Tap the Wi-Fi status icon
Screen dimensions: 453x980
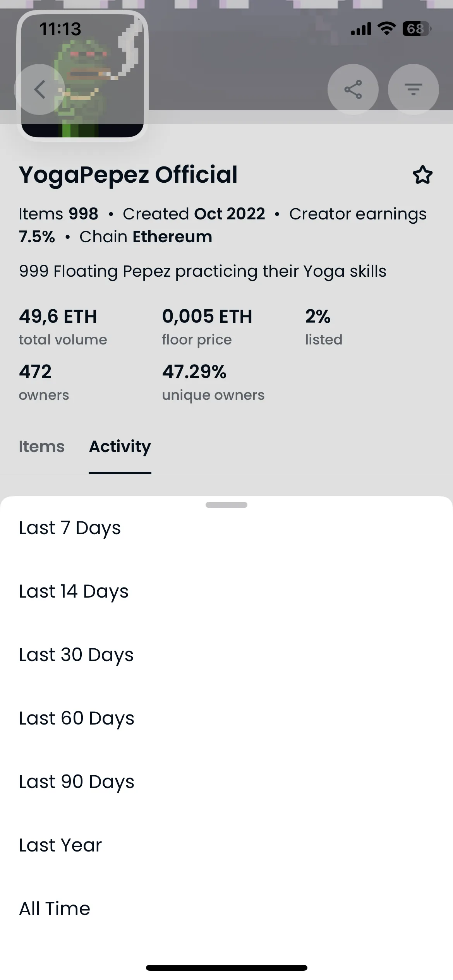(x=386, y=29)
